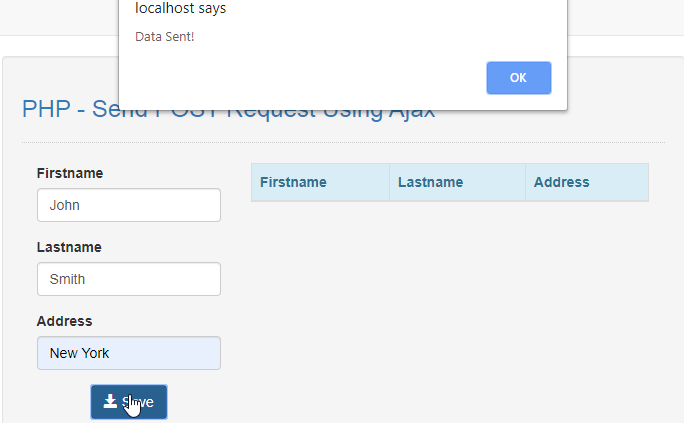
Task: Click the 'Data Sent!' alert message text
Action: [x=165, y=37]
